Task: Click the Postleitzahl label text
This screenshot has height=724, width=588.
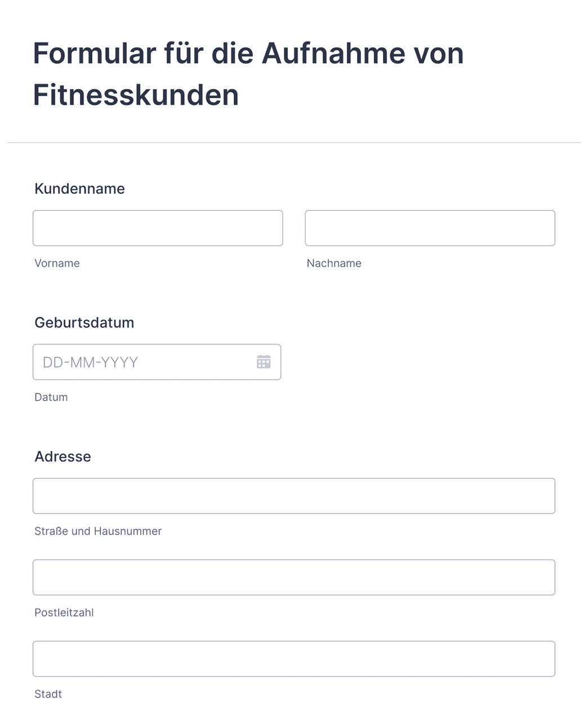Action: tap(64, 612)
